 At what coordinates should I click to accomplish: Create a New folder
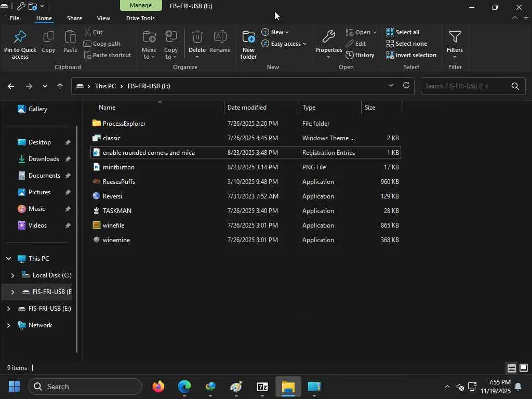[x=248, y=45]
